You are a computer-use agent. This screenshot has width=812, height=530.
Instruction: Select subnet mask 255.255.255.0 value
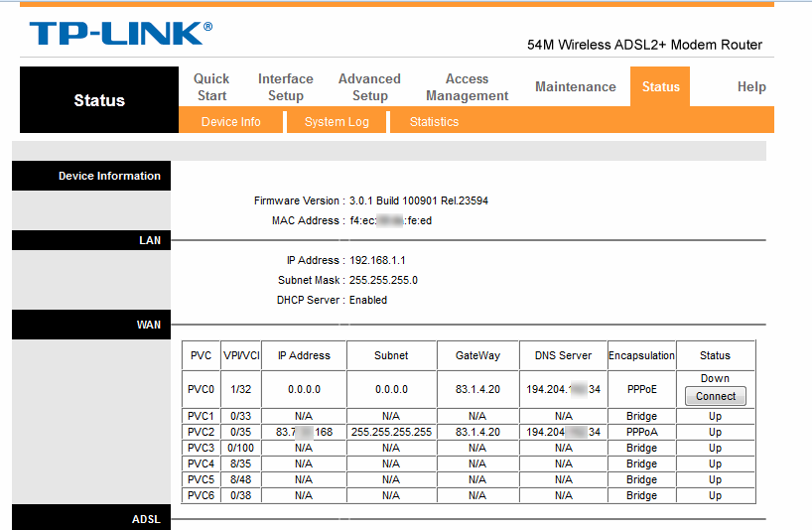(x=383, y=280)
